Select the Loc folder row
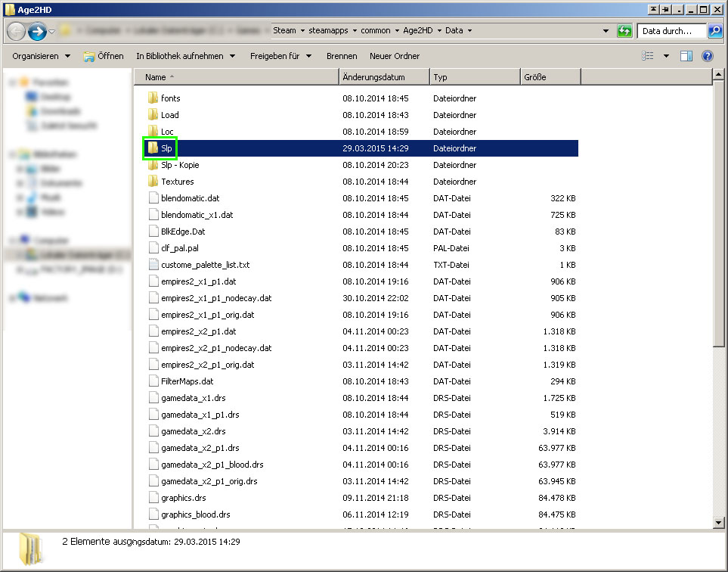Image resolution: width=728 pixels, height=572 pixels. (x=361, y=132)
